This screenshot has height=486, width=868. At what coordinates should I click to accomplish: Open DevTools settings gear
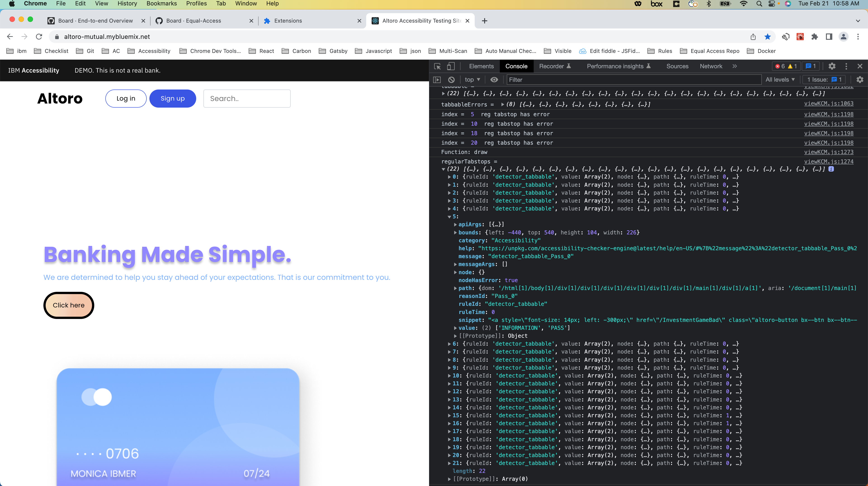[832, 66]
